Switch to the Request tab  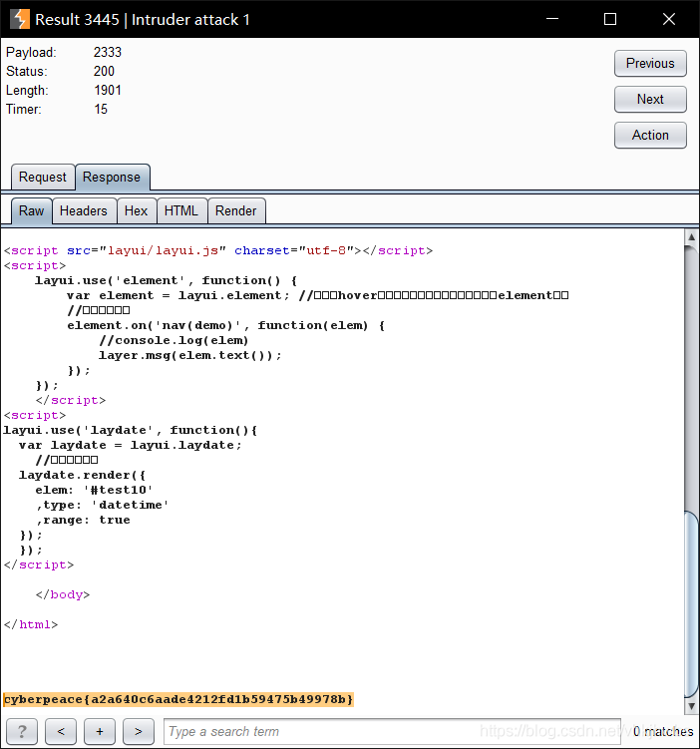[x=43, y=178]
